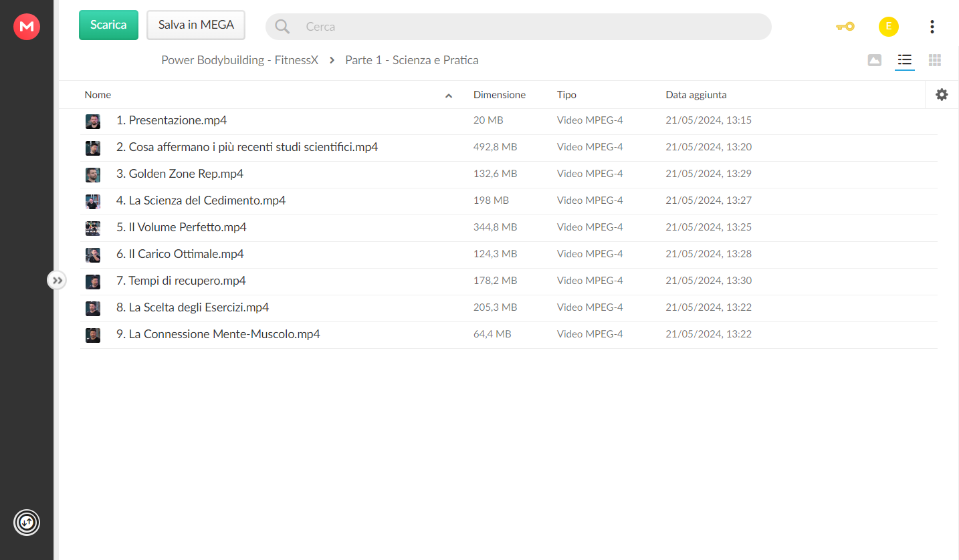Image resolution: width=959 pixels, height=560 pixels.
Task: Go to Power Bodybuilding - FitnessX breadcrumb
Action: [239, 60]
